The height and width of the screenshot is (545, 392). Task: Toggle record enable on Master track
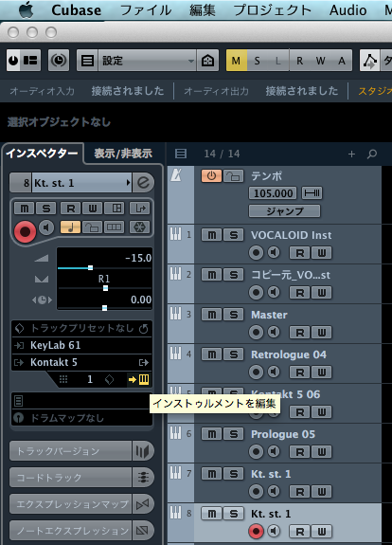[x=256, y=333]
